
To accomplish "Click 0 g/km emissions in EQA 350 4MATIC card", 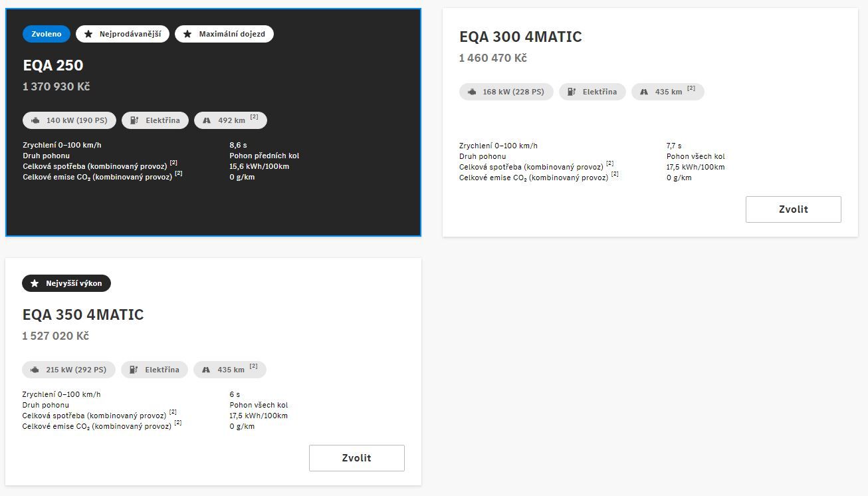I will click(242, 426).
